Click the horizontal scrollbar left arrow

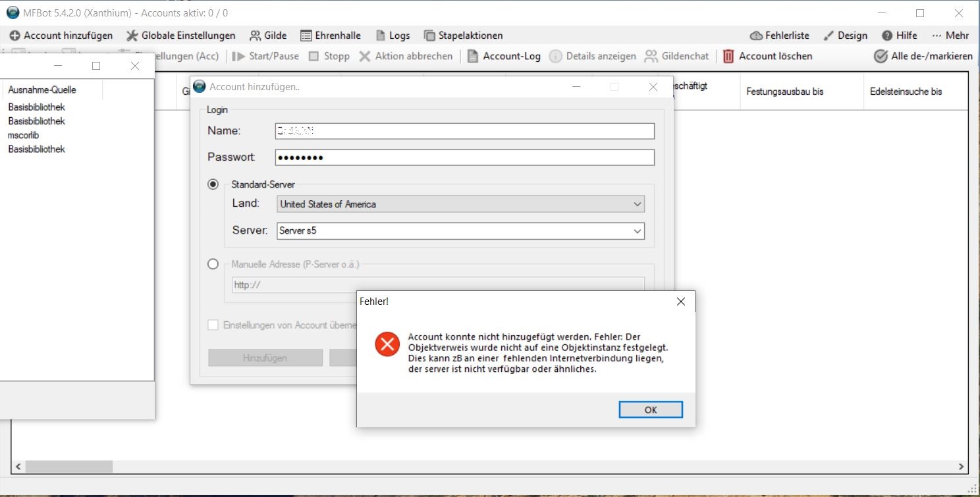click(x=18, y=466)
